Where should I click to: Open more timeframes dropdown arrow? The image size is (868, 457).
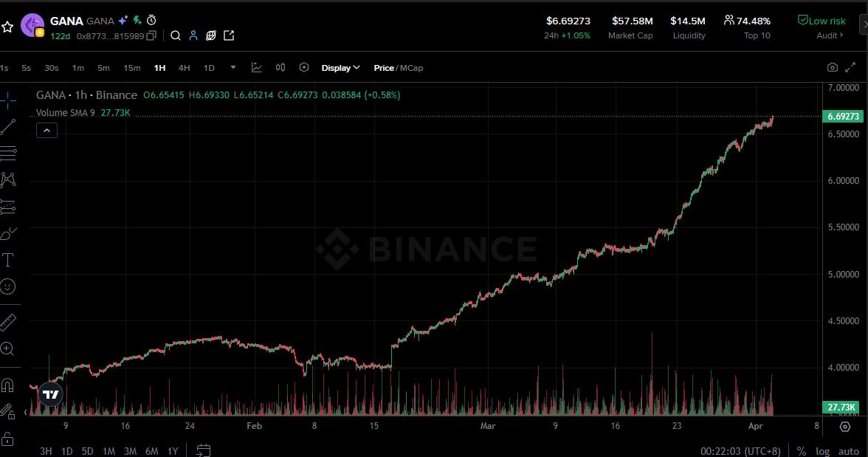click(233, 68)
